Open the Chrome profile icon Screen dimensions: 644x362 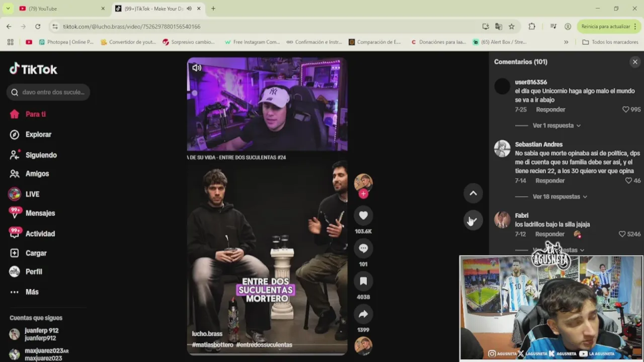pyautogui.click(x=568, y=26)
